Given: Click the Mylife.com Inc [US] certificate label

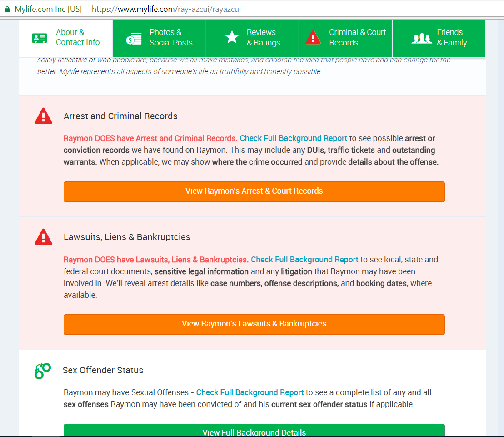Looking at the screenshot, I should click(x=48, y=9).
